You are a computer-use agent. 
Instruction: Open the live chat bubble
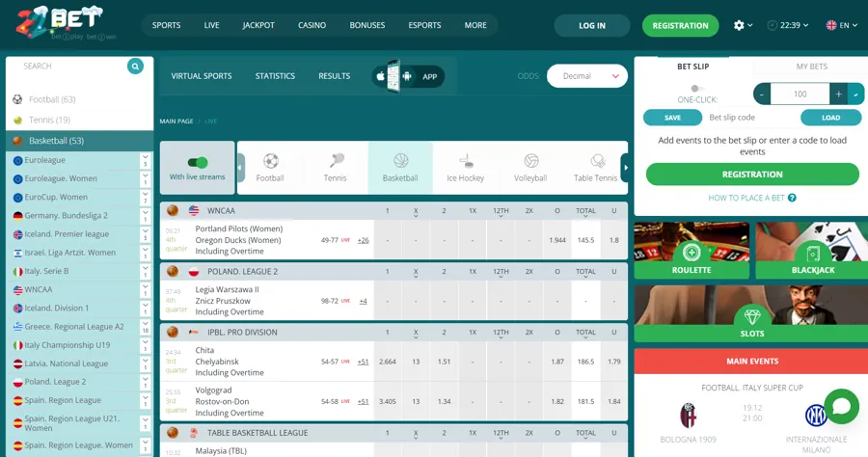pyautogui.click(x=841, y=407)
